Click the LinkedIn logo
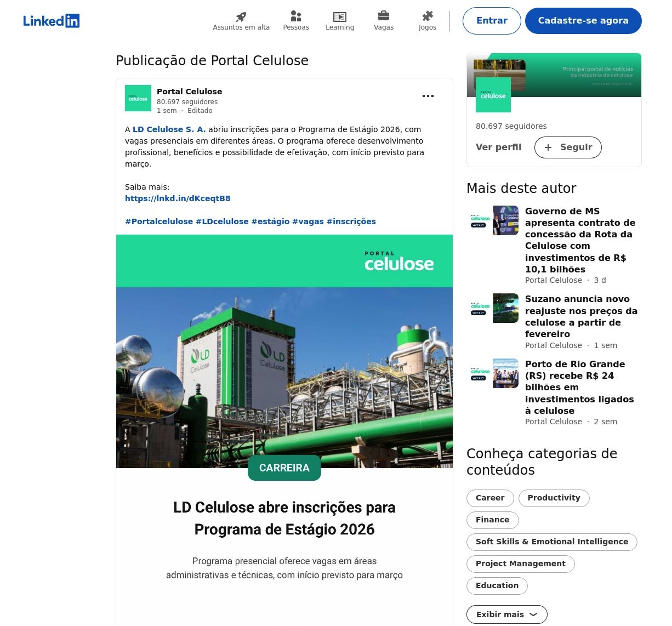This screenshot has height=626, width=672. [x=51, y=21]
